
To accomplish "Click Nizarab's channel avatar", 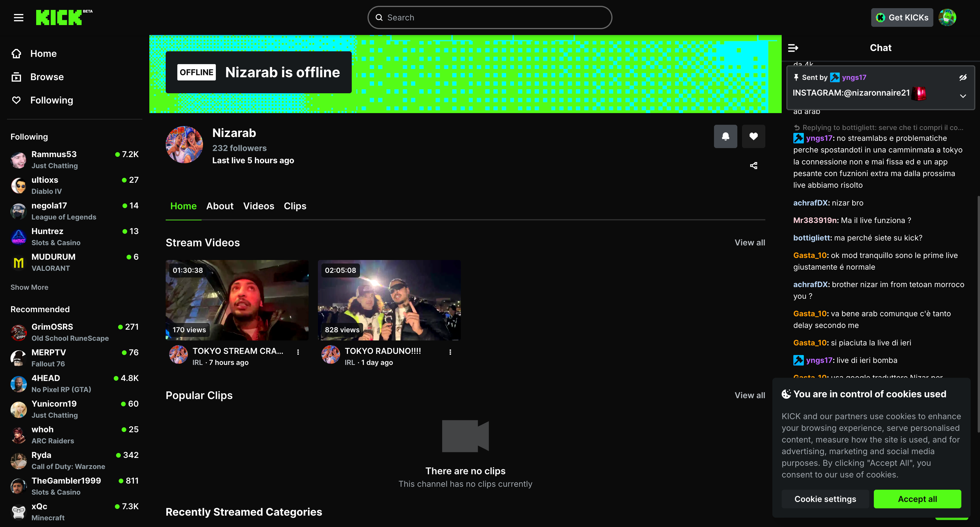I will (185, 145).
